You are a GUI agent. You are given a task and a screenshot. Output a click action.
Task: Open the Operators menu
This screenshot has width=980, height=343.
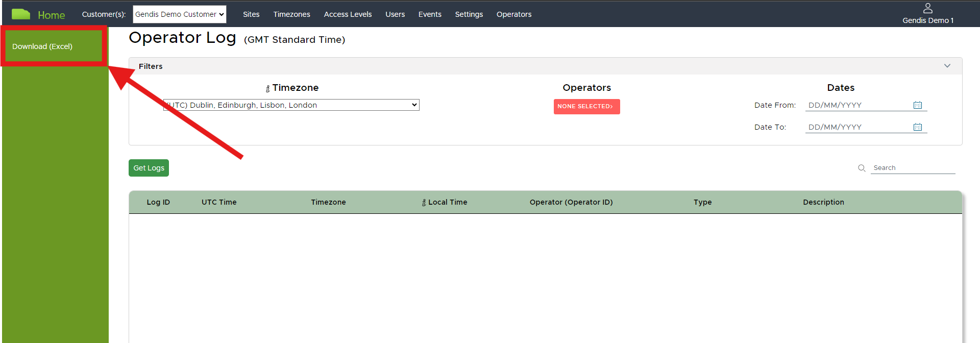click(514, 14)
